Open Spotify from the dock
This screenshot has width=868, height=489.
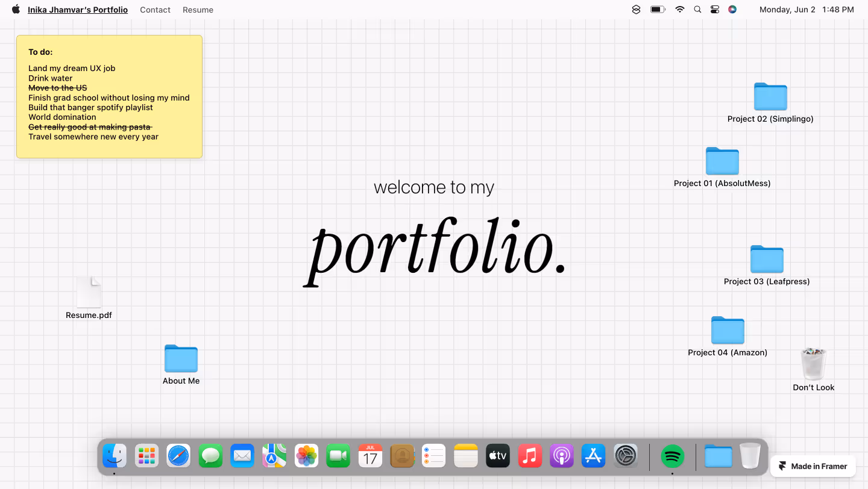tap(672, 456)
